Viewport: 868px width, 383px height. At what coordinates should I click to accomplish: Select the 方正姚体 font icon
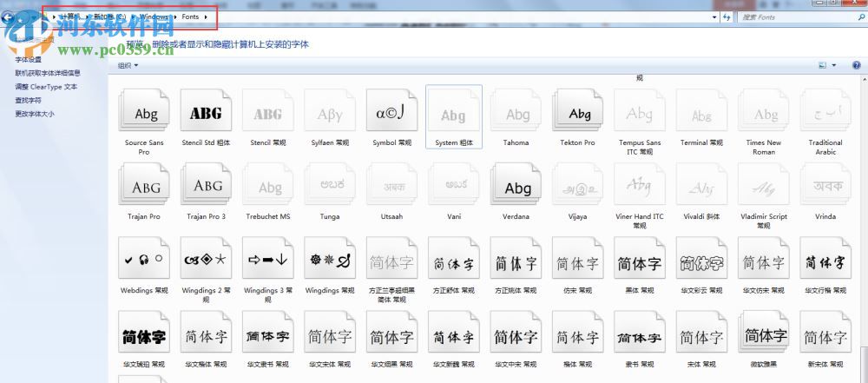(516, 258)
